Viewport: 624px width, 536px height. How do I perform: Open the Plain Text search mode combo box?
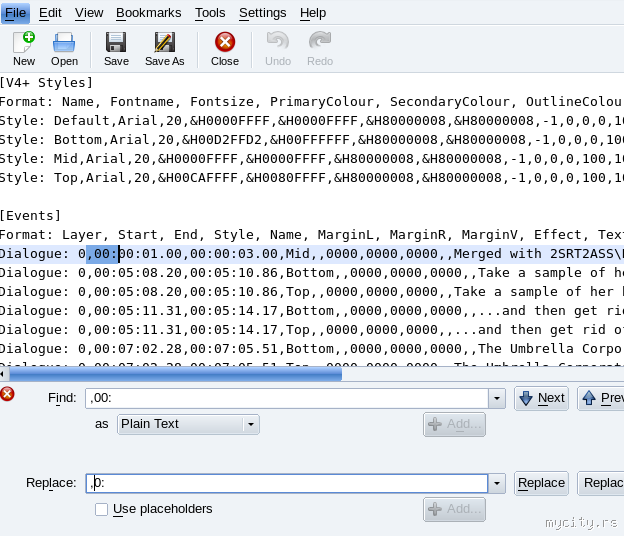188,424
